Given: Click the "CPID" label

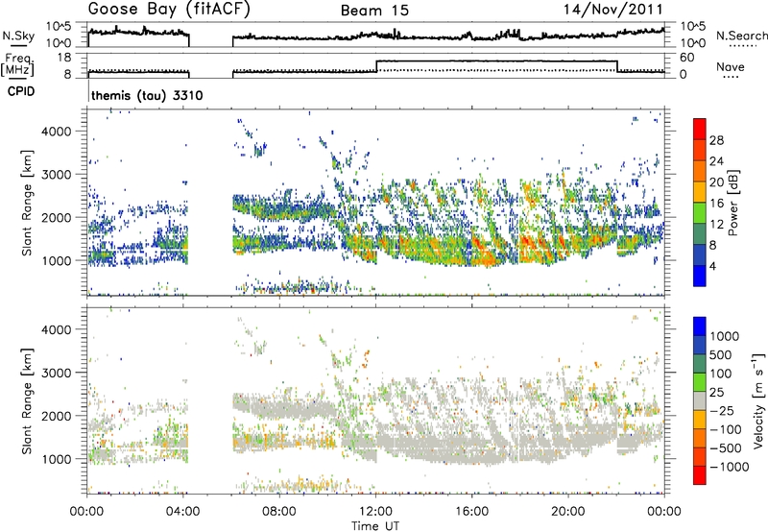Looking at the screenshot, I should pyautogui.click(x=21, y=91).
